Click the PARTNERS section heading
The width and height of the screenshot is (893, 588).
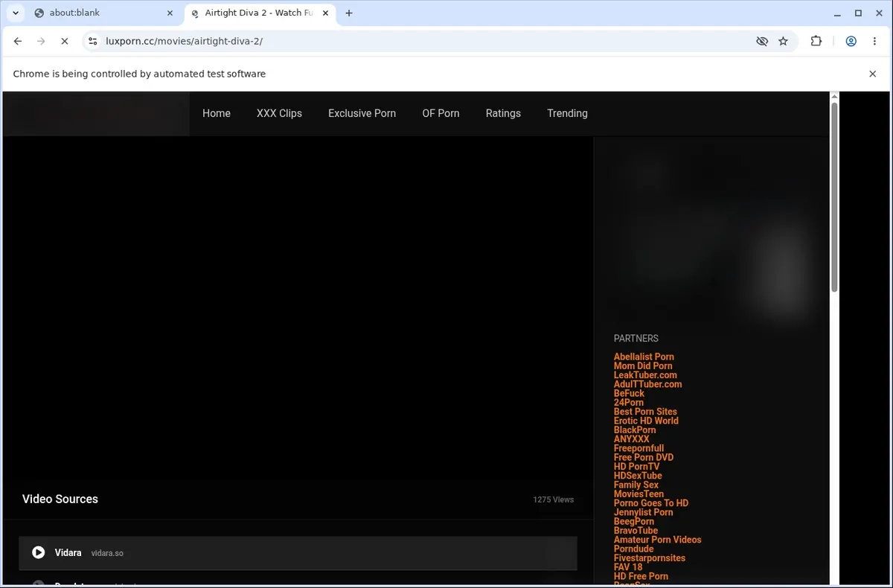pos(636,338)
